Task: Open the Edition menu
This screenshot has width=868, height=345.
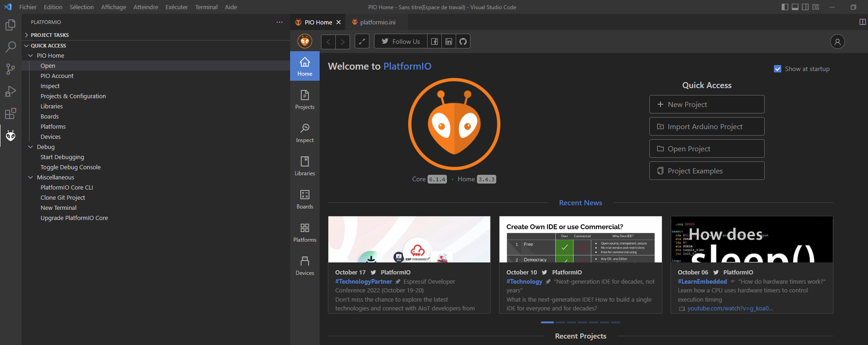Action: pos(53,7)
